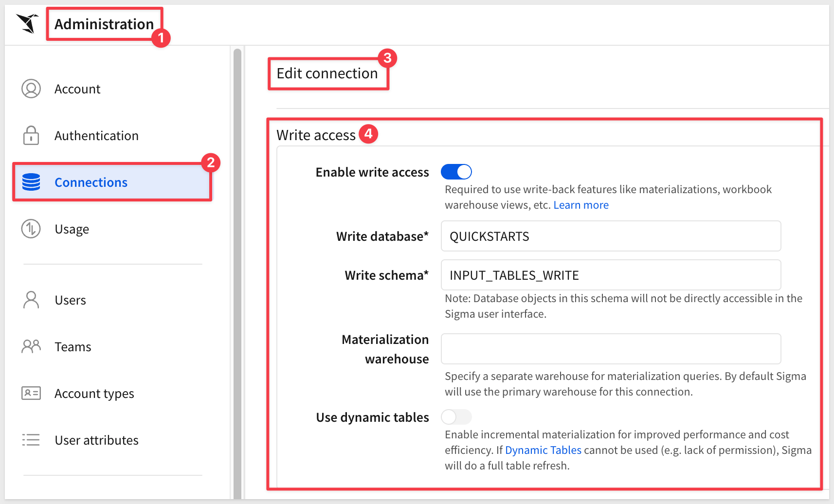Click the Teams people icon
The image size is (834, 504).
(x=31, y=346)
